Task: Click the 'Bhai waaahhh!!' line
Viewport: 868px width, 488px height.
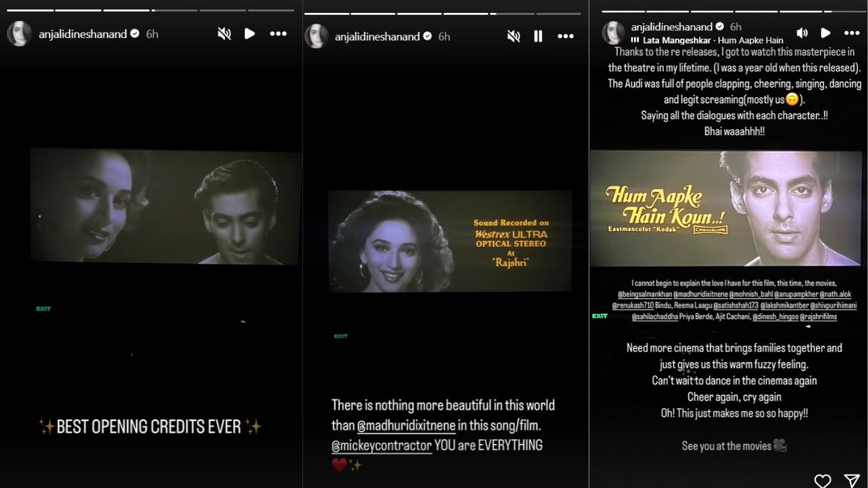Action: 734,131
